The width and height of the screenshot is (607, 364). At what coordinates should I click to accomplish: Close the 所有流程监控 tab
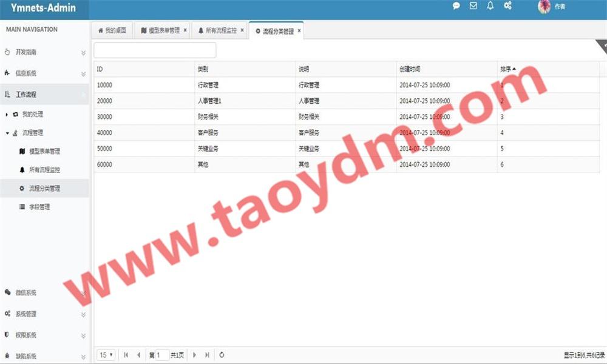pyautogui.click(x=242, y=30)
